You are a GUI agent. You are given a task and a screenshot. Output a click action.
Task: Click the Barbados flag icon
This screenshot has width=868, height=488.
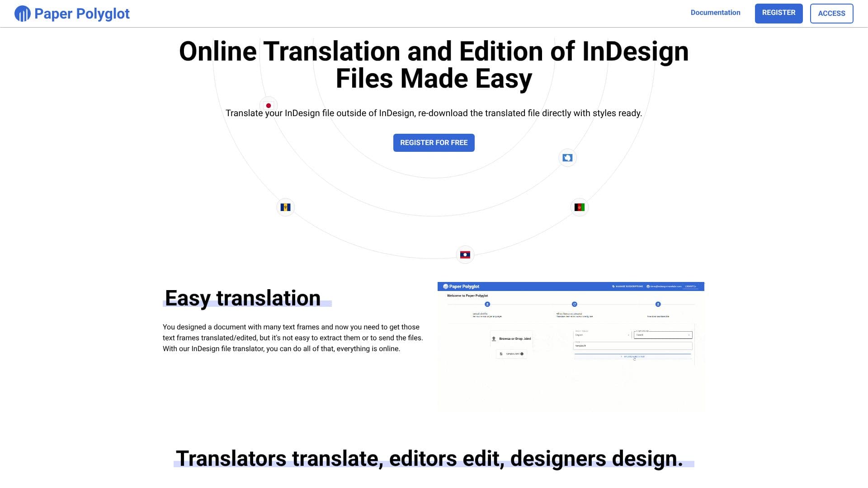click(285, 207)
